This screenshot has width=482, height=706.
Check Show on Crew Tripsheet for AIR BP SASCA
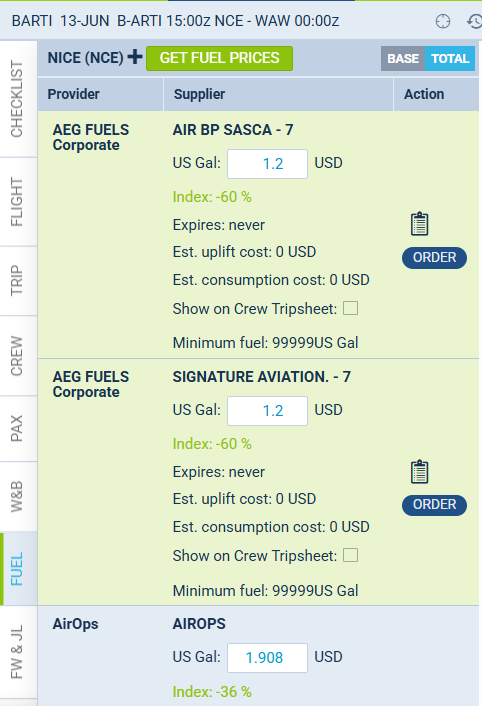(351, 308)
